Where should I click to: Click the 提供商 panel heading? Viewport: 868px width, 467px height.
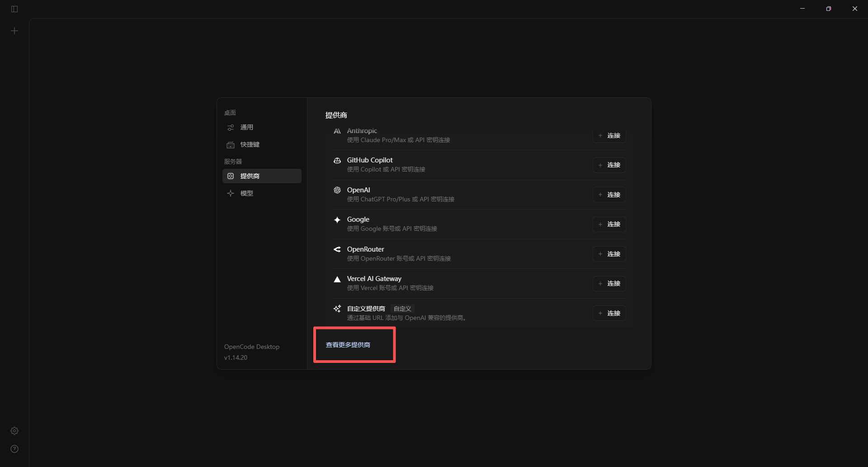coord(336,115)
